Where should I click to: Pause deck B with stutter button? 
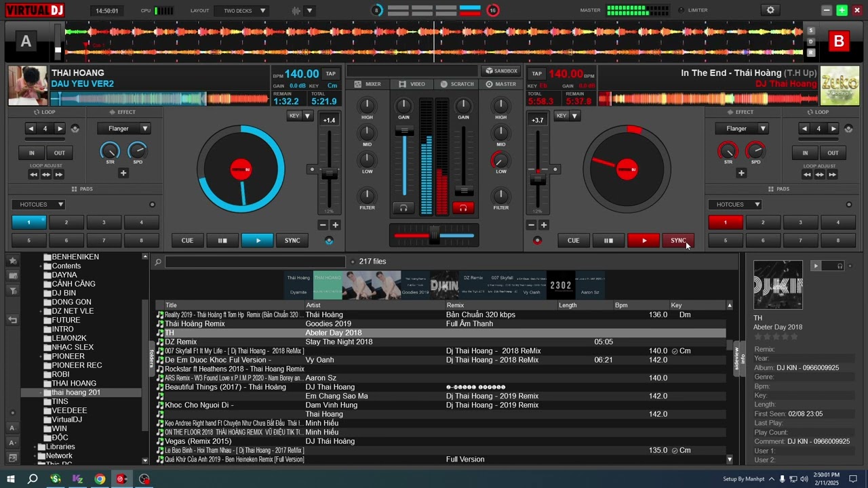[x=608, y=241]
